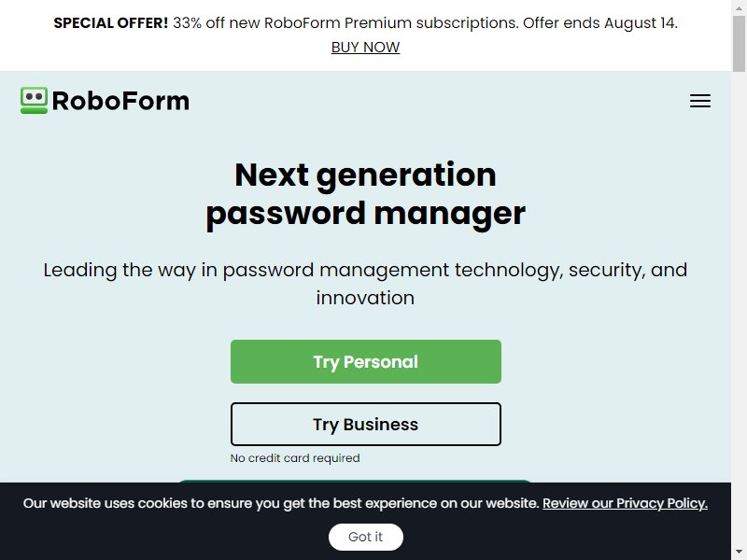Follow the BUY NOW link
Screen dimensions: 747x560
coord(365,48)
